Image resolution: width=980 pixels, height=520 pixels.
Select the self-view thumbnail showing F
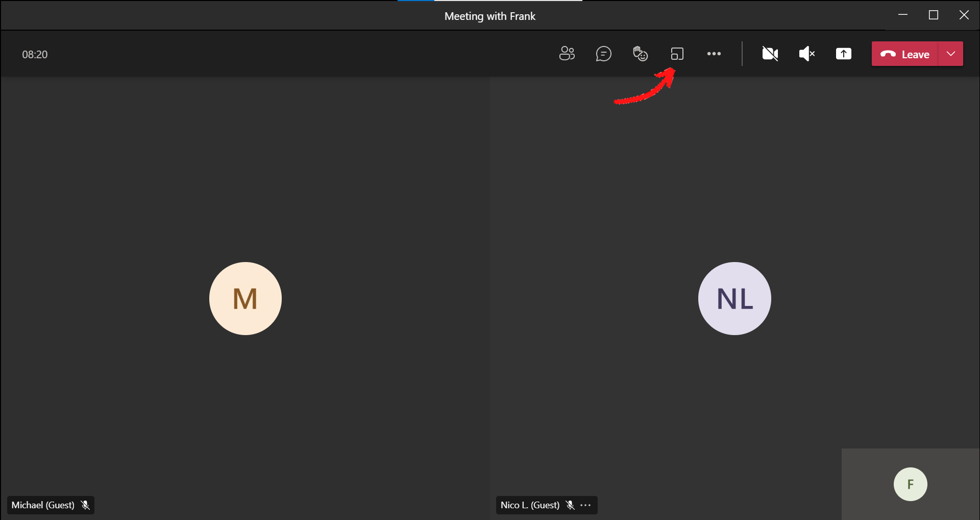(910, 484)
